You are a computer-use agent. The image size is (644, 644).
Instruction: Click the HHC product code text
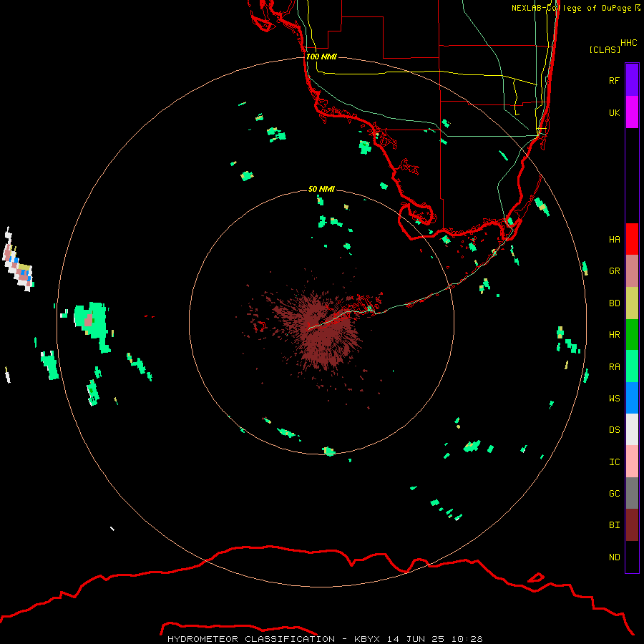(628, 43)
